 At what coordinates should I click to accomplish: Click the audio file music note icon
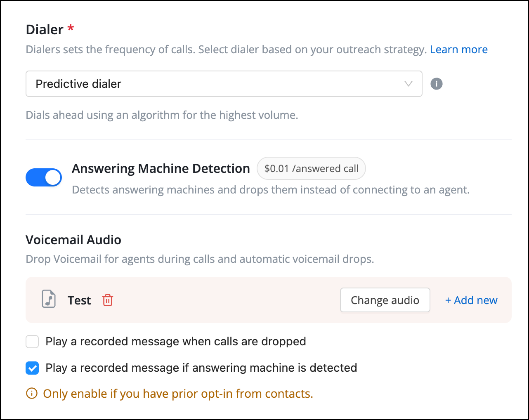coord(49,300)
